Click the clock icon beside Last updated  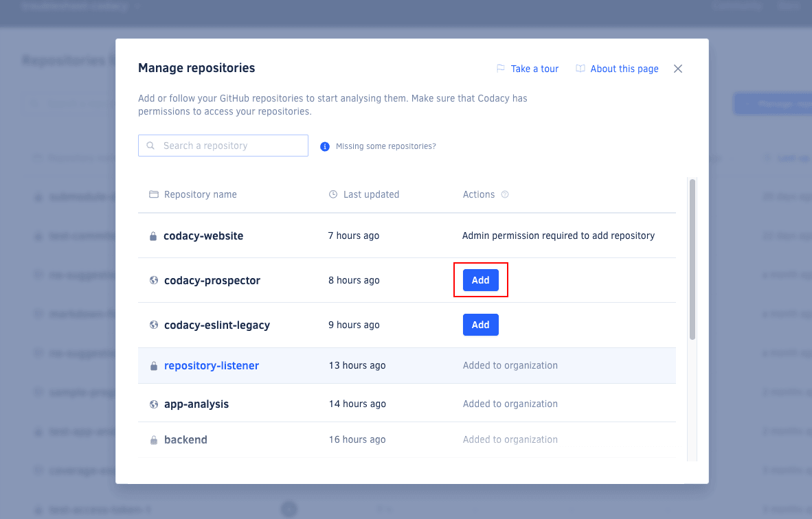coord(333,194)
